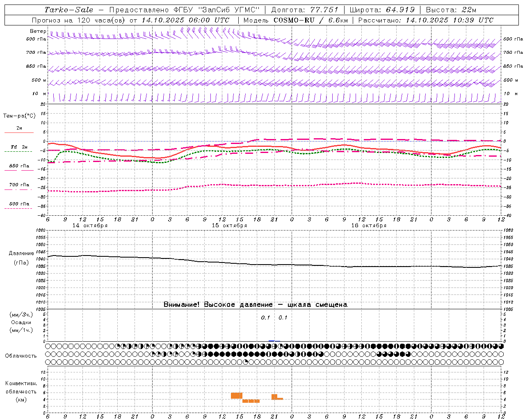Click the "14 октября" date label
Screen dimensions: 525x420
coord(90,226)
